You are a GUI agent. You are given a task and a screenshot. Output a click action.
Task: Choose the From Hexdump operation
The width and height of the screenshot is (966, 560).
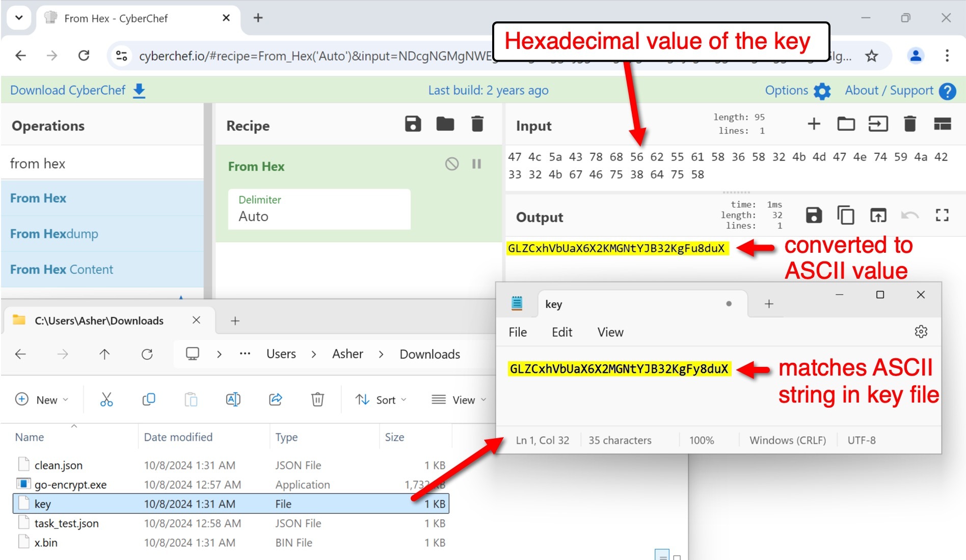point(102,234)
